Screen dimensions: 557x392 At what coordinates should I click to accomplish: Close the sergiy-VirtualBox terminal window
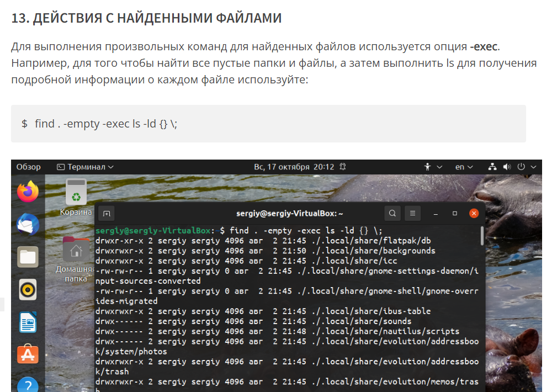[x=474, y=213]
